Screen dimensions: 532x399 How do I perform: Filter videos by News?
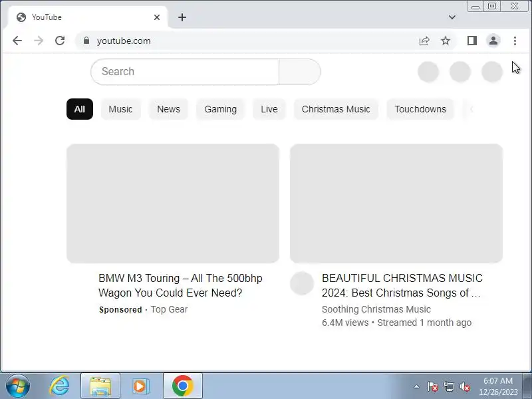click(x=169, y=109)
